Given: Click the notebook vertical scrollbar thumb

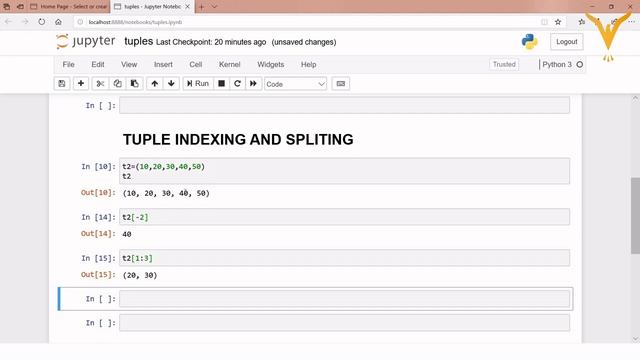Looking at the screenshot, I should tap(635, 216).
